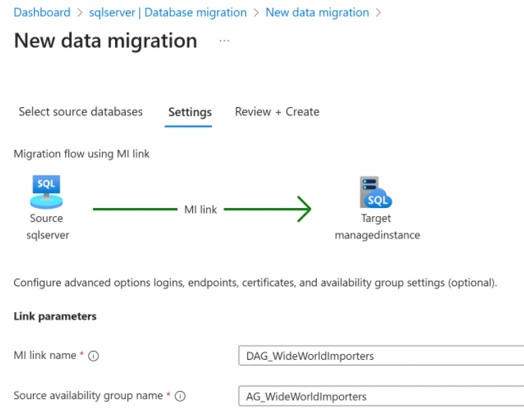Switch to the Select source databases tab
Screen dimensions: 524x420
coord(81,112)
